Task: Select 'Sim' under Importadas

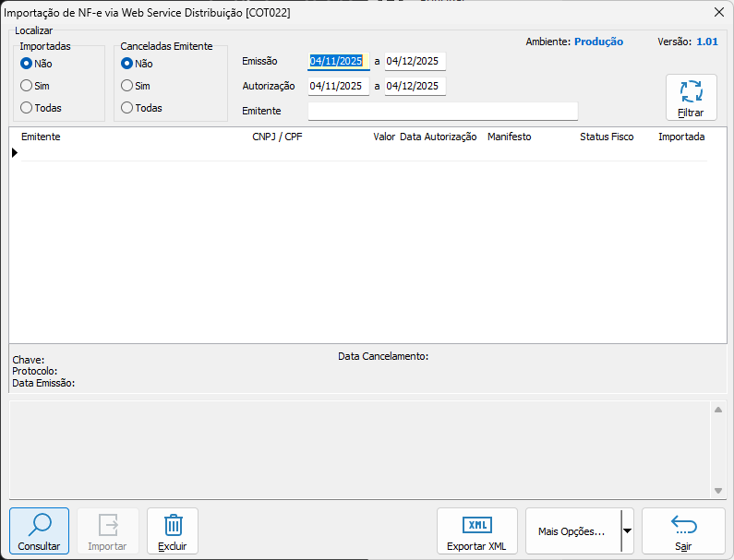Action: [x=27, y=86]
